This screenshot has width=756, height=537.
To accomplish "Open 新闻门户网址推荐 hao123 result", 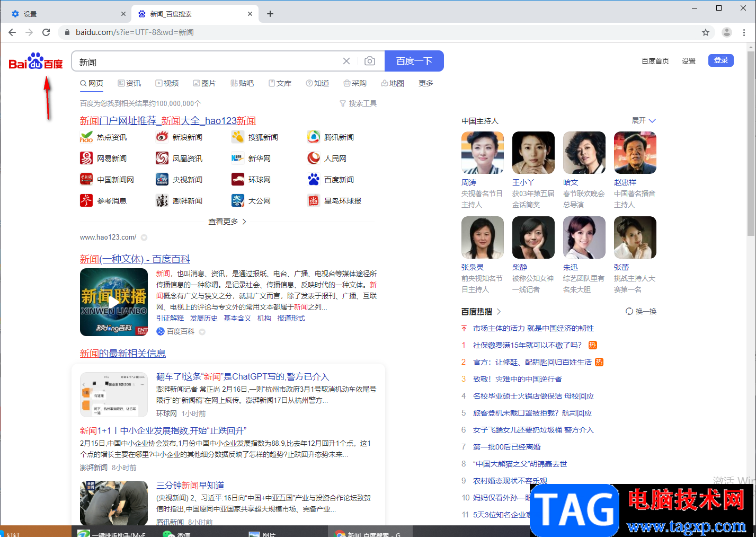I will point(168,120).
